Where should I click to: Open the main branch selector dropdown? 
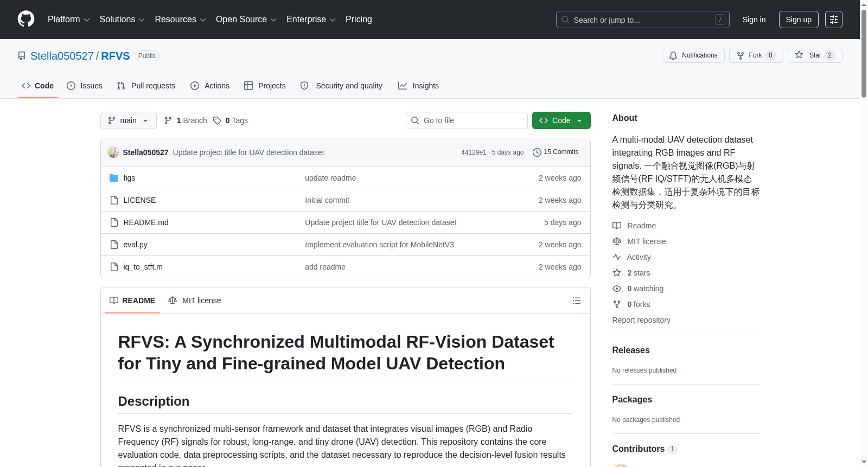click(129, 120)
